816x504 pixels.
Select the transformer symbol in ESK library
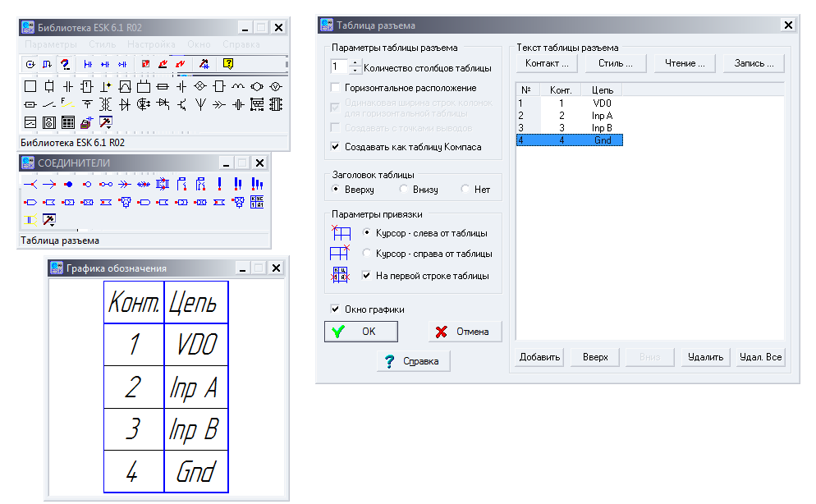pos(105,104)
